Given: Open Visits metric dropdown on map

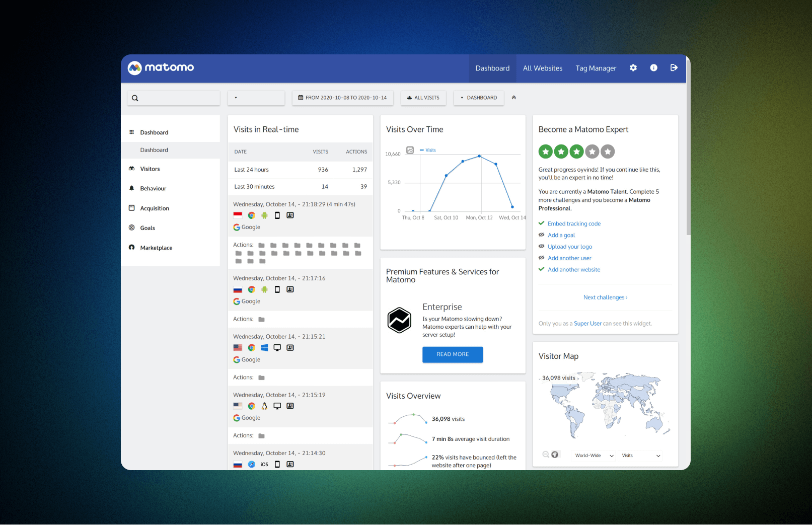Looking at the screenshot, I should coord(641,456).
